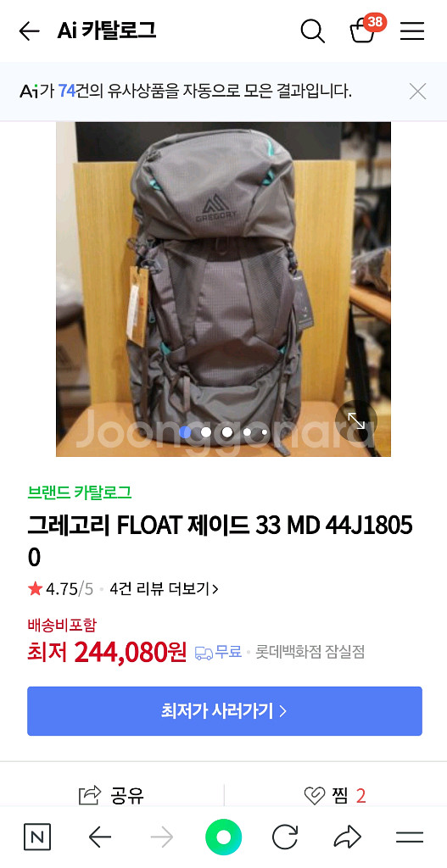Image resolution: width=447 pixels, height=868 pixels.
Task: Select the second image carousel dot
Action: (x=206, y=431)
